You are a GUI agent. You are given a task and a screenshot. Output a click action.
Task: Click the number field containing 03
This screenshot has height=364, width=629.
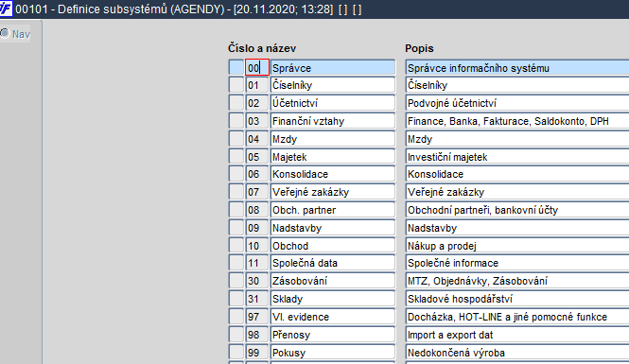click(257, 121)
